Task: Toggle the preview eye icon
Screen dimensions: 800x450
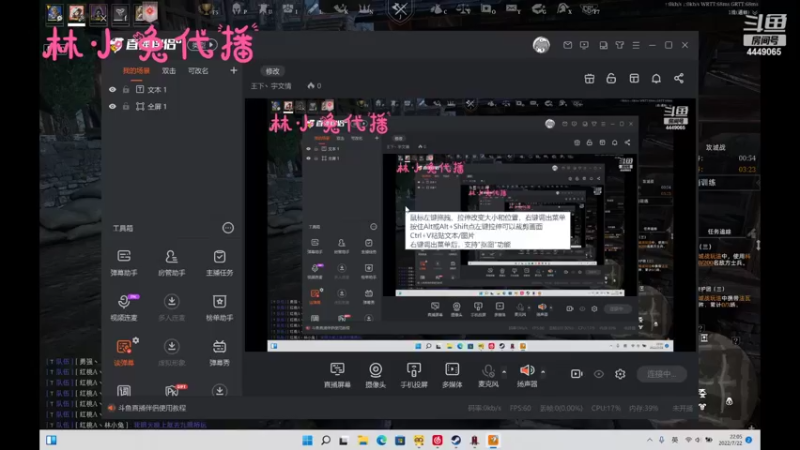Action: pyautogui.click(x=598, y=374)
